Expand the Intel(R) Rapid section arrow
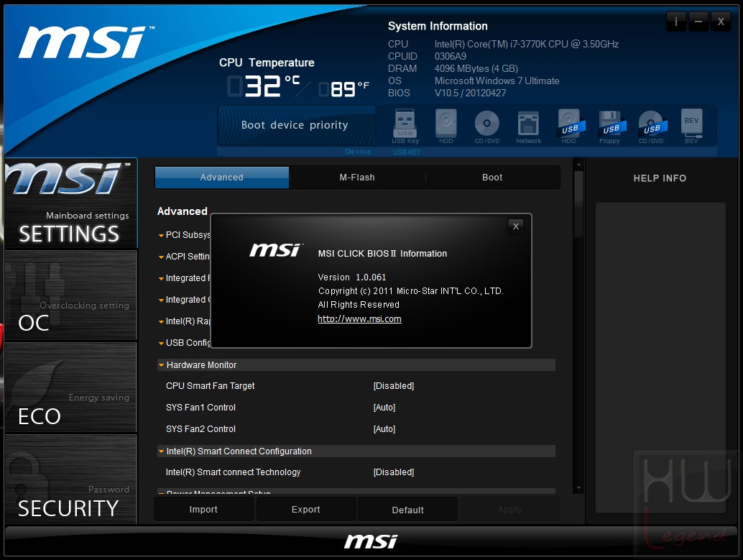This screenshot has width=743, height=560. (x=161, y=321)
